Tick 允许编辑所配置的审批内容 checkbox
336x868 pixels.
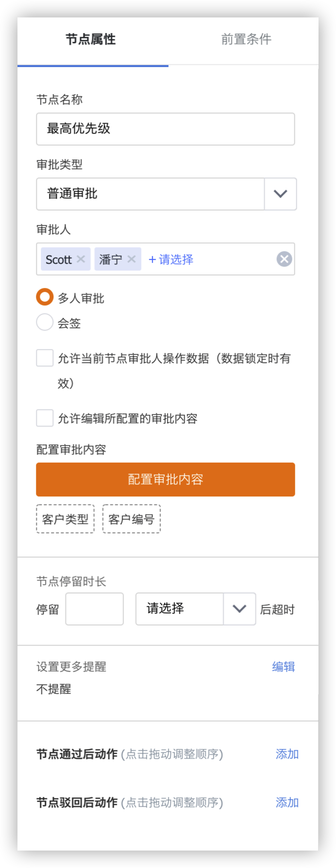click(x=45, y=418)
